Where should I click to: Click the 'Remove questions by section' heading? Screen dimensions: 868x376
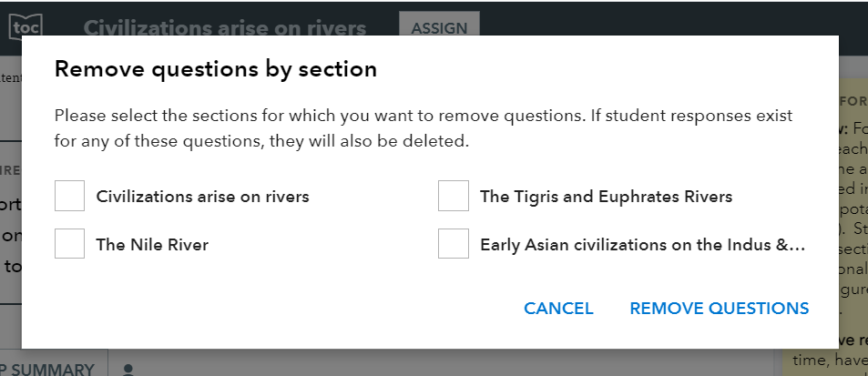(216, 69)
